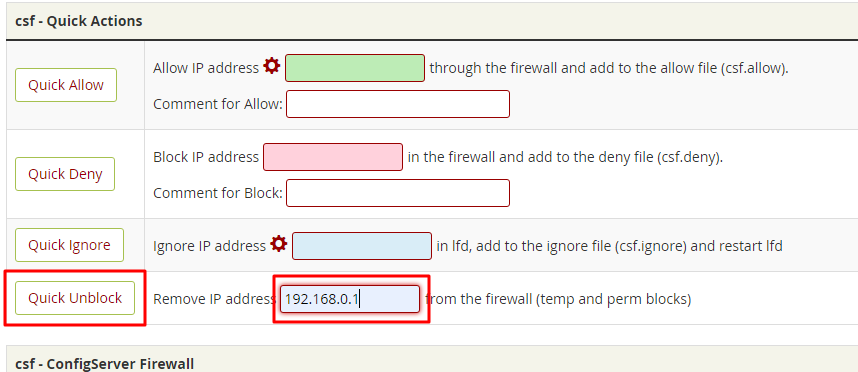
Task: Click the field containing 192.168.0.1
Action: click(350, 299)
